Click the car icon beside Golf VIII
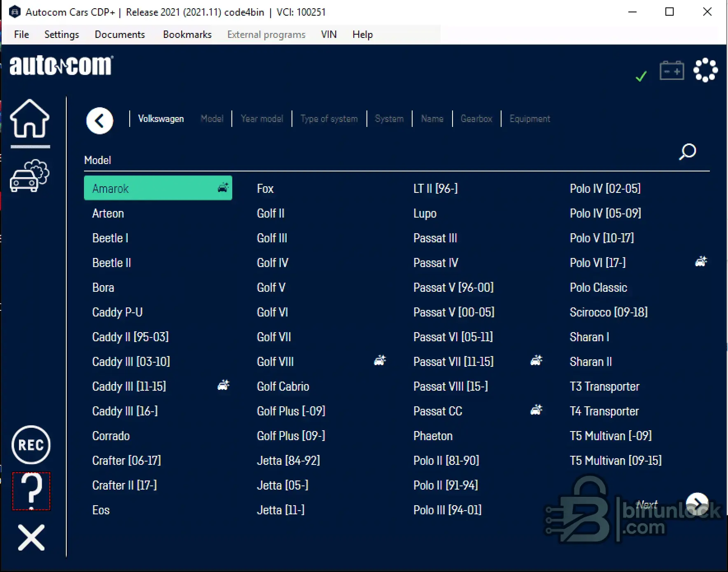 (380, 361)
